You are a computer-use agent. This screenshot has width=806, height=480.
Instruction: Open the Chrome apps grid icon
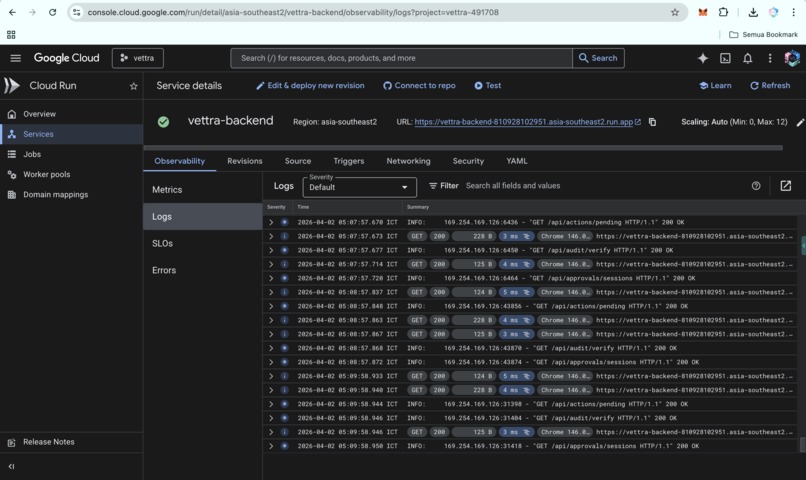click(x=11, y=34)
